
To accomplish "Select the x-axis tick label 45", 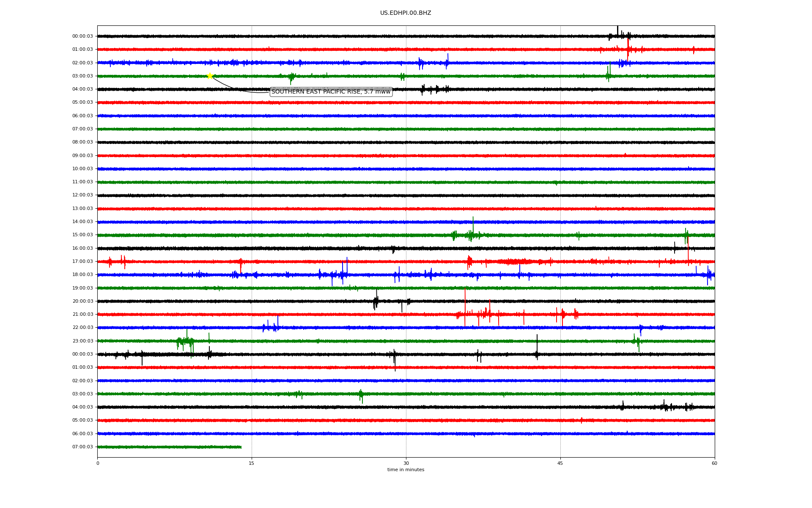I will (560, 463).
